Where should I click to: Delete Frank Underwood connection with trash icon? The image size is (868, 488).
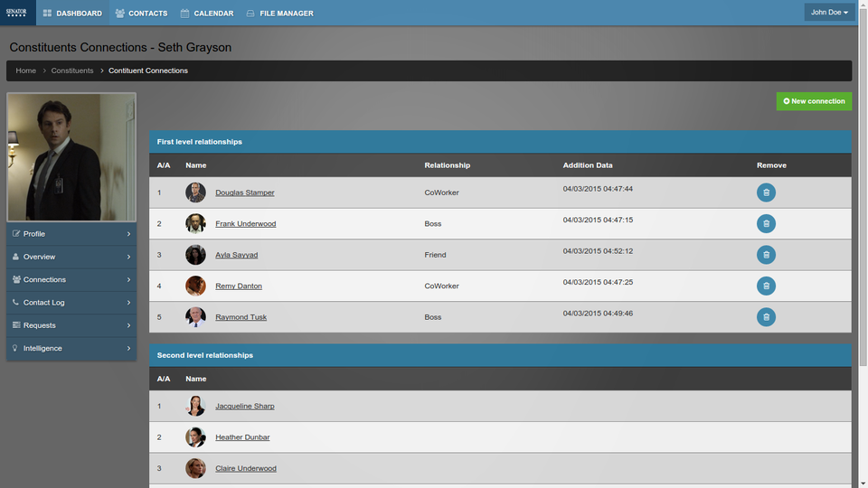[x=766, y=223]
